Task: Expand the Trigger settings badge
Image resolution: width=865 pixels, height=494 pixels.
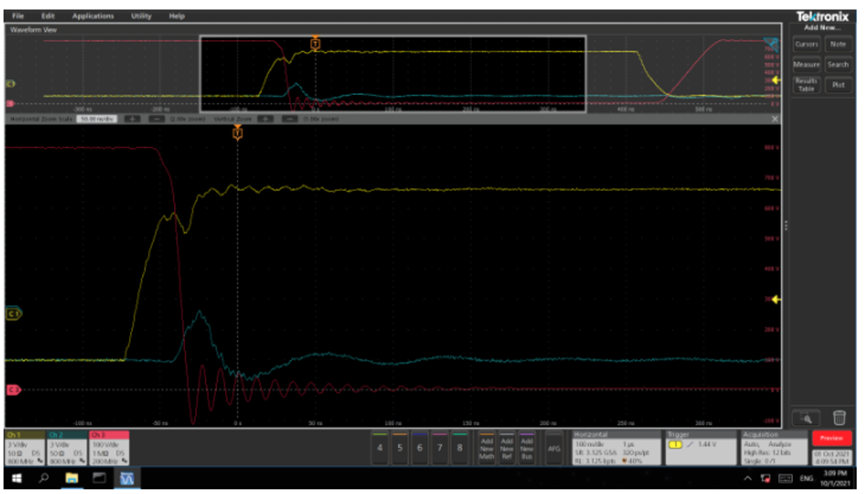Action: [698, 447]
